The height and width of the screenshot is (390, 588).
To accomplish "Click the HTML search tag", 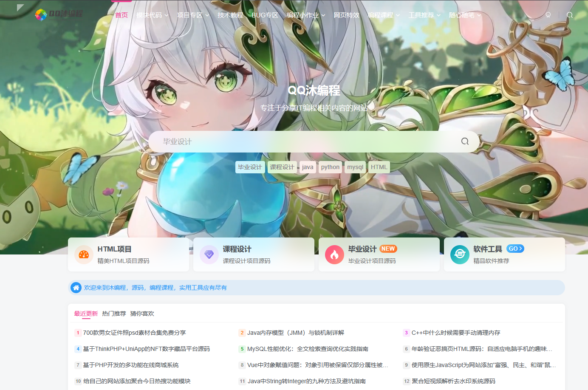I will [379, 167].
